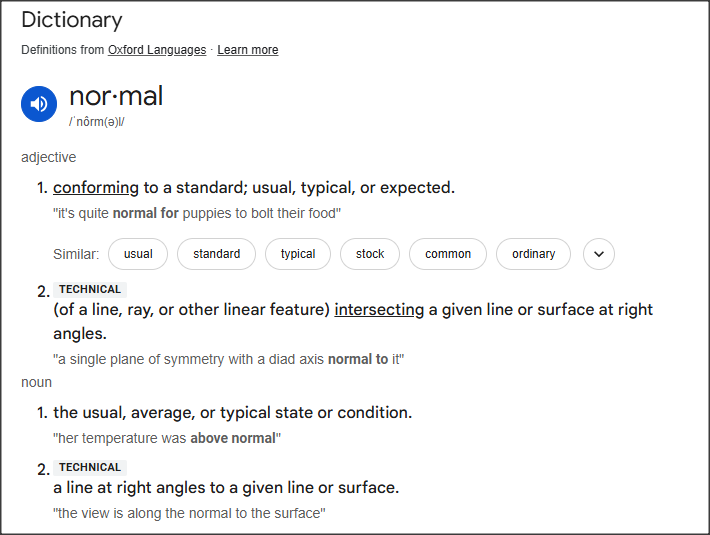Expand more similar words with chevron
The height and width of the screenshot is (535, 710).
coord(598,254)
